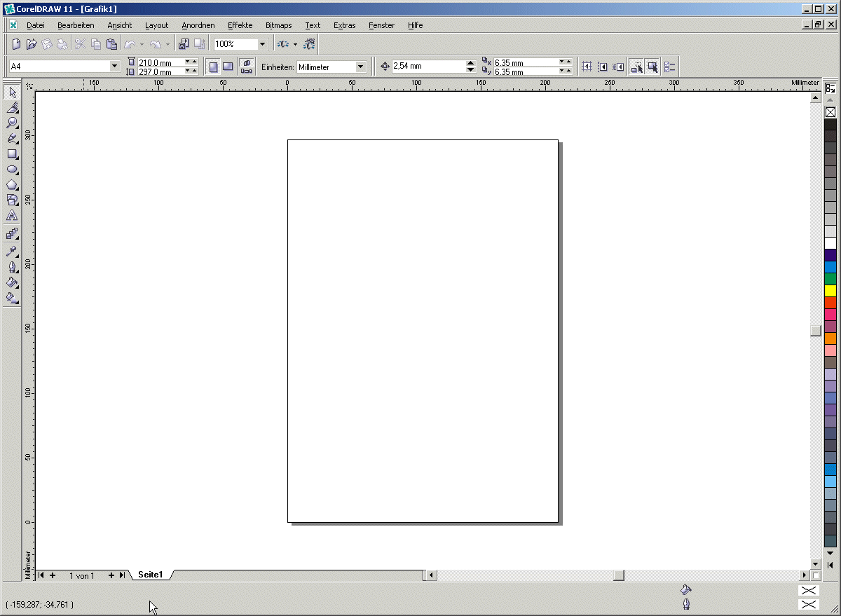Click the Save toolbar icon
Image resolution: width=841 pixels, height=616 pixels.
47,44
